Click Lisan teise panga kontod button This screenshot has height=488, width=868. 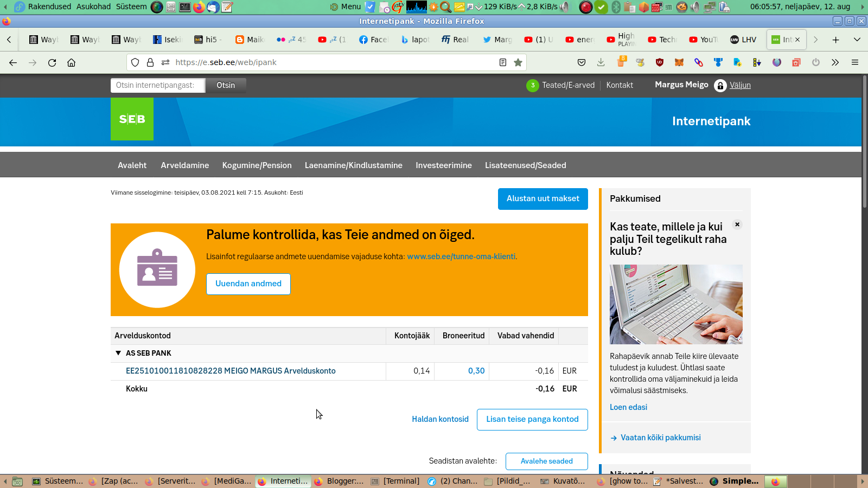[x=532, y=420]
